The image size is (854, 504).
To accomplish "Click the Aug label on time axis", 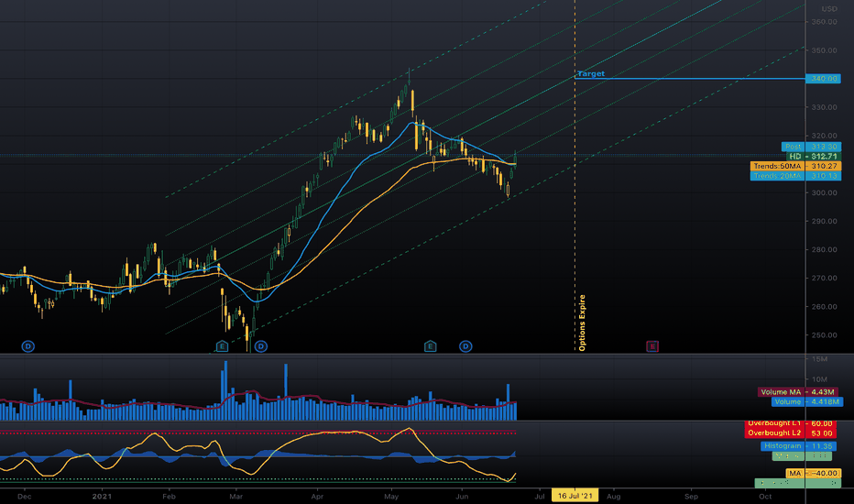I will click(614, 497).
